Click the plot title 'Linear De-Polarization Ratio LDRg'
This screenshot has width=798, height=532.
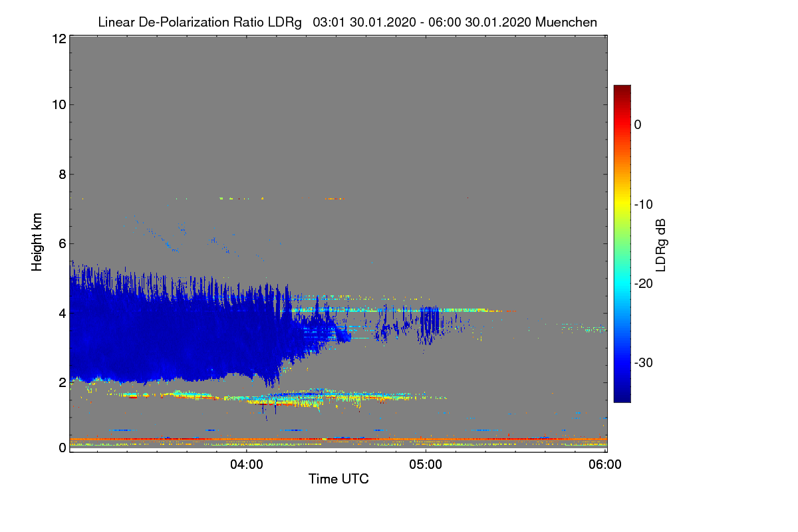199,22
